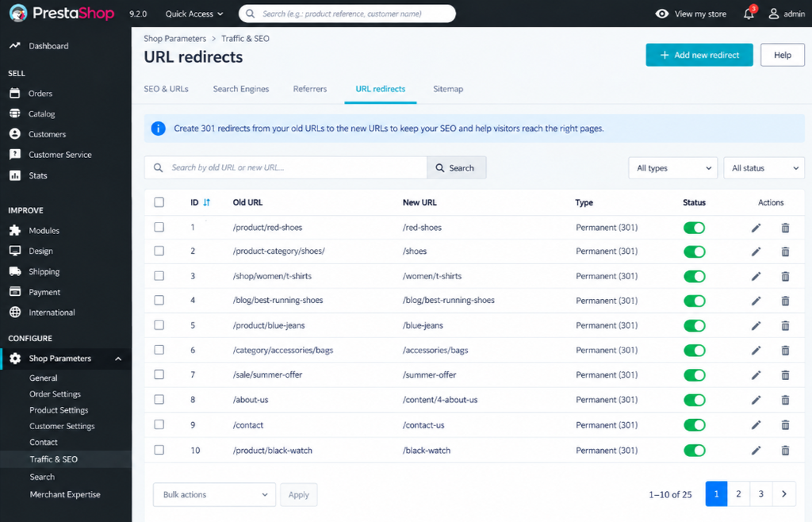Go to page 3
Viewport: 812px width, 522px height.
[x=760, y=494]
